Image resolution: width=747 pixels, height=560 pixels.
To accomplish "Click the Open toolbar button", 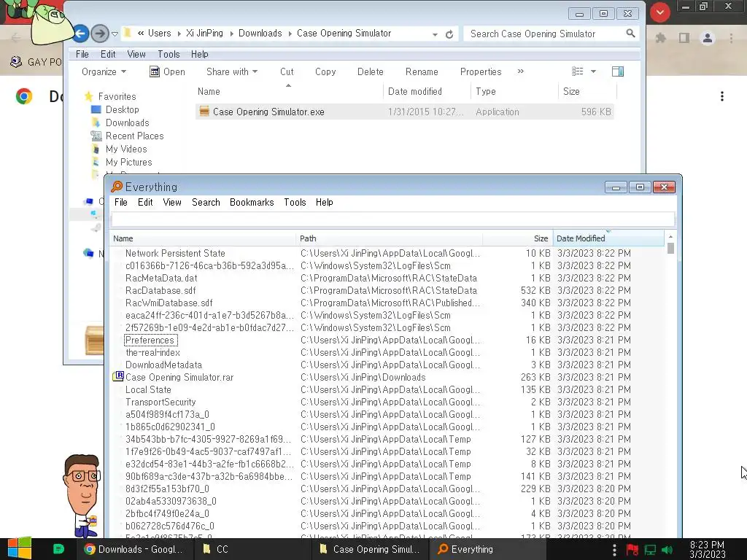I will click(x=167, y=71).
